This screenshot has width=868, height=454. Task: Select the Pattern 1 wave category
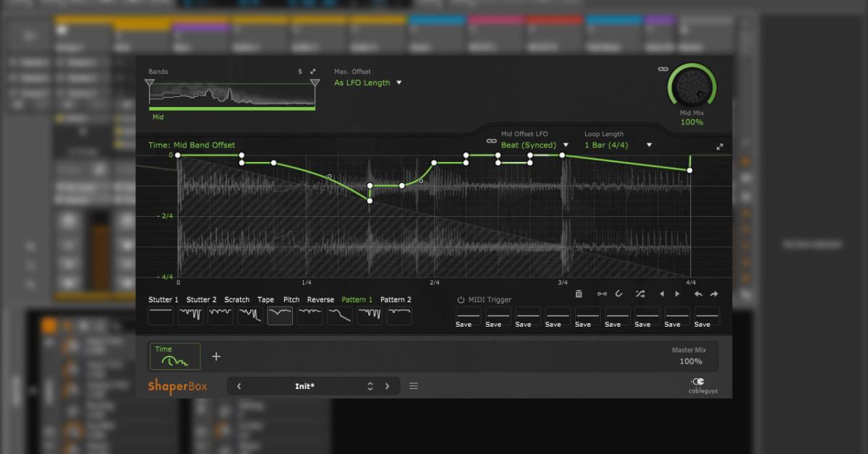[357, 299]
